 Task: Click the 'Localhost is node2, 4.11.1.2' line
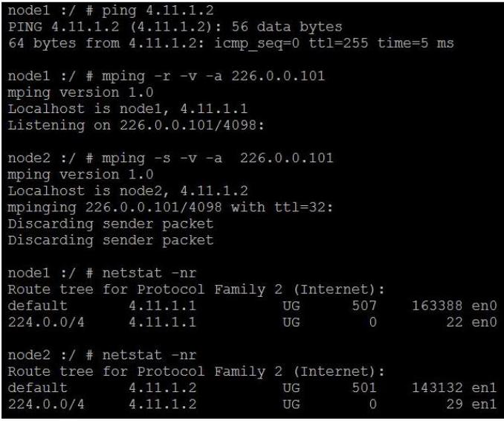click(128, 191)
